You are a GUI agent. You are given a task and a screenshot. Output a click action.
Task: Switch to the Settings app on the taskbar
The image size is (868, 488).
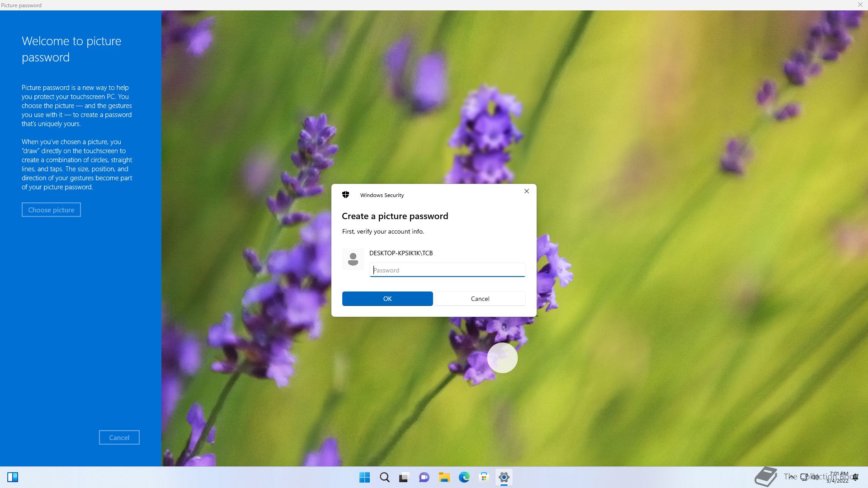pyautogui.click(x=504, y=477)
